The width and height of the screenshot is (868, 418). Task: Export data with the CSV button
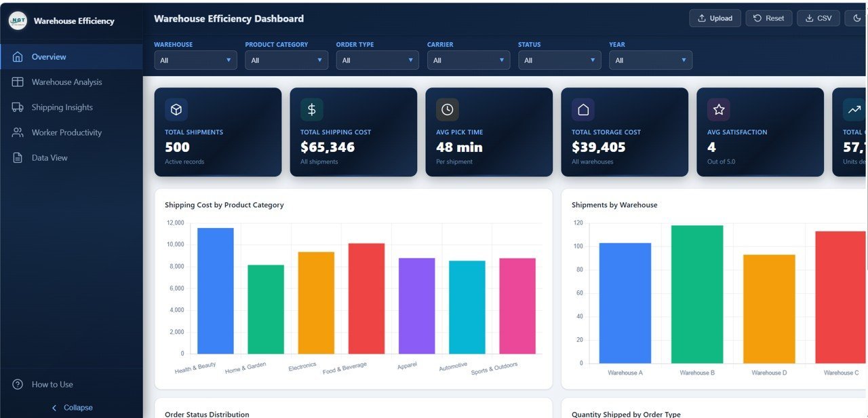818,18
